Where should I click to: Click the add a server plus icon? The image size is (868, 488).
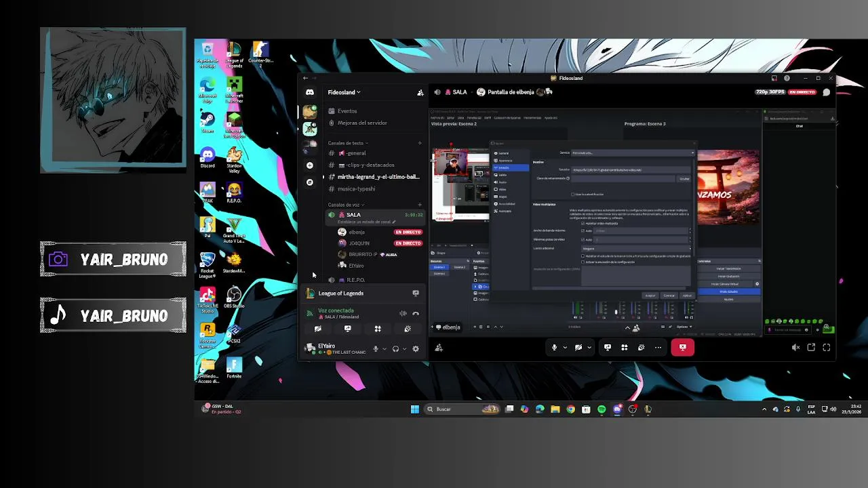[310, 165]
